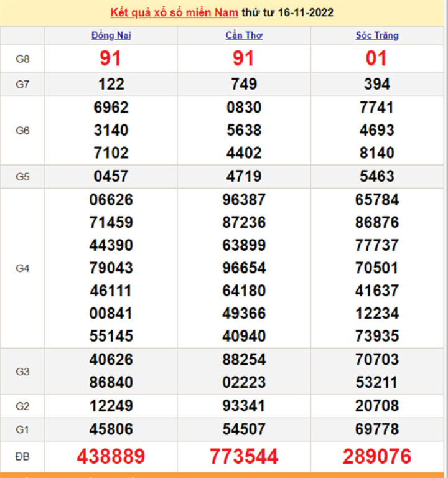The width and height of the screenshot is (448, 478).
Task: Select the red 91 under Đồng Nai
Action: tap(111, 59)
